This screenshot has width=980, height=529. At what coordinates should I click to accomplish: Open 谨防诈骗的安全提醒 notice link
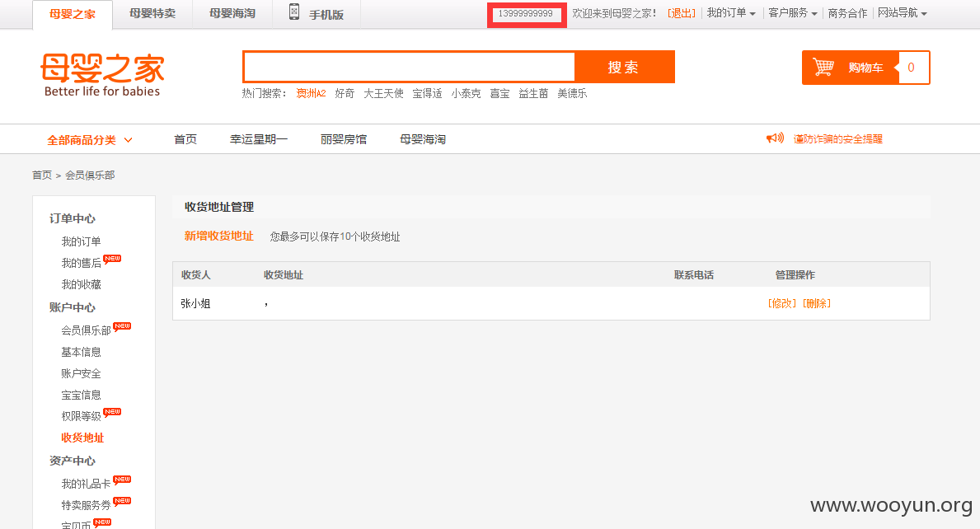837,138
